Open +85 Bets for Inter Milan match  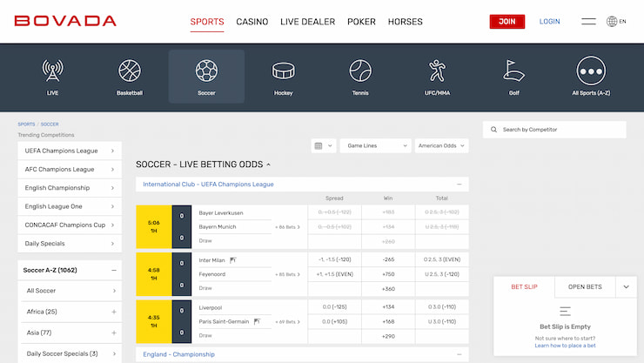[287, 274]
